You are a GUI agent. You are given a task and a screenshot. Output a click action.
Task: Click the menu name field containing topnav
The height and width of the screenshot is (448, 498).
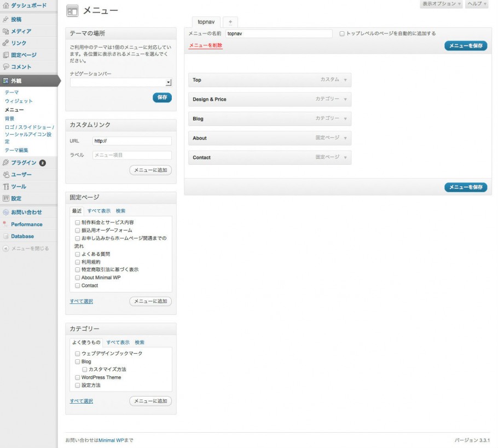[x=279, y=34]
